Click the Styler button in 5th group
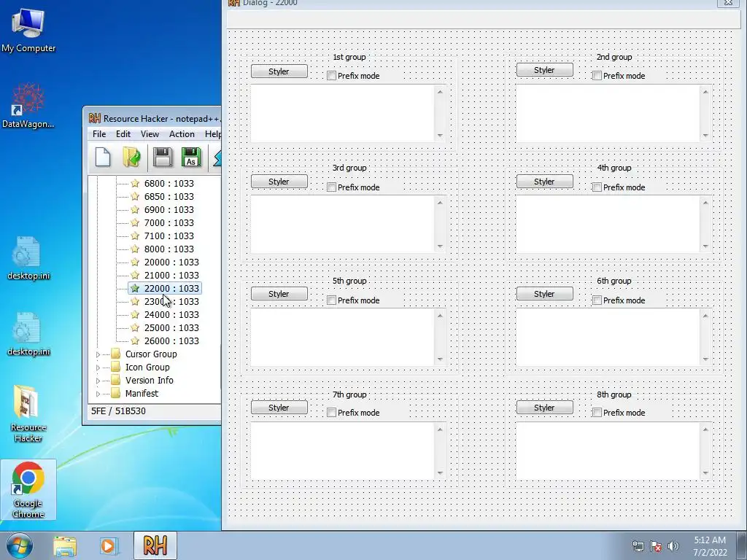Screen dimensions: 747x560 (279, 294)
